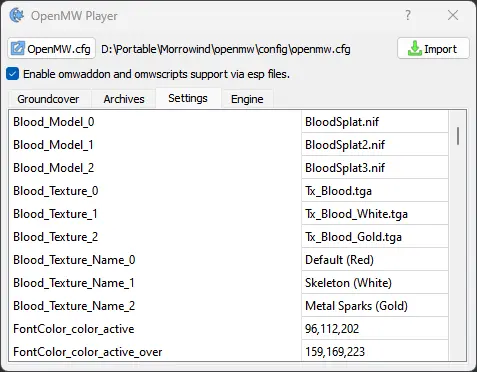Click the Skeleton (White) value cell
Image resolution: width=477 pixels, height=372 pixels.
click(375, 283)
